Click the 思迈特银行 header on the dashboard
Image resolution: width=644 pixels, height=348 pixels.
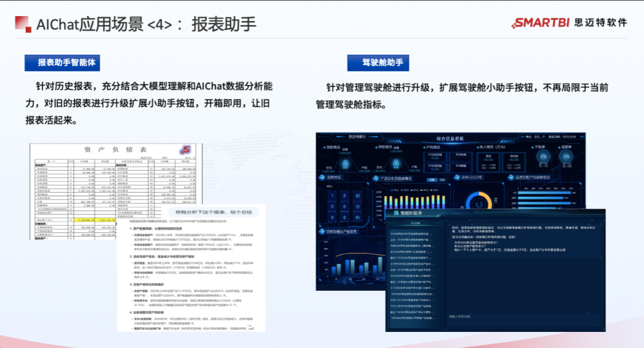point(357,136)
